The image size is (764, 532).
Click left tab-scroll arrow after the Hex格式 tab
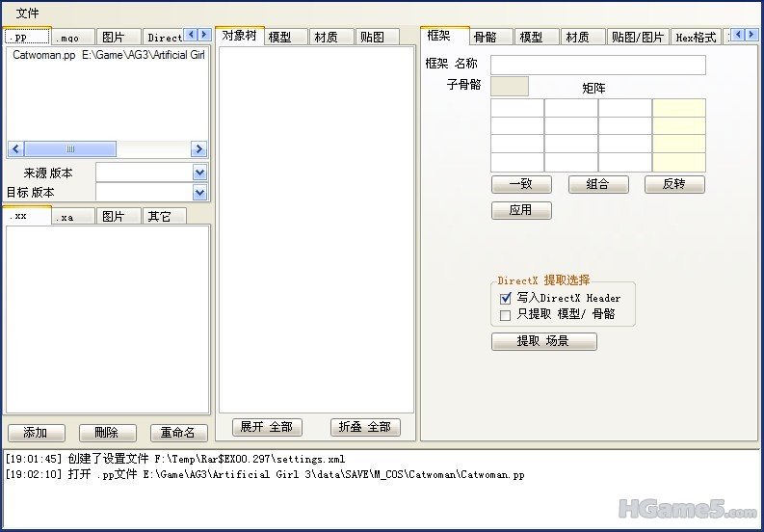(738, 36)
